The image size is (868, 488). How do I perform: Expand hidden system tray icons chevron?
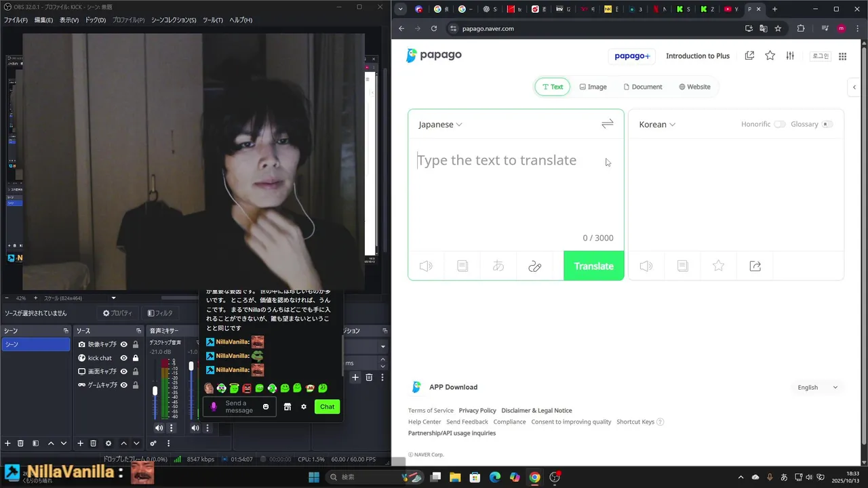coord(741,477)
